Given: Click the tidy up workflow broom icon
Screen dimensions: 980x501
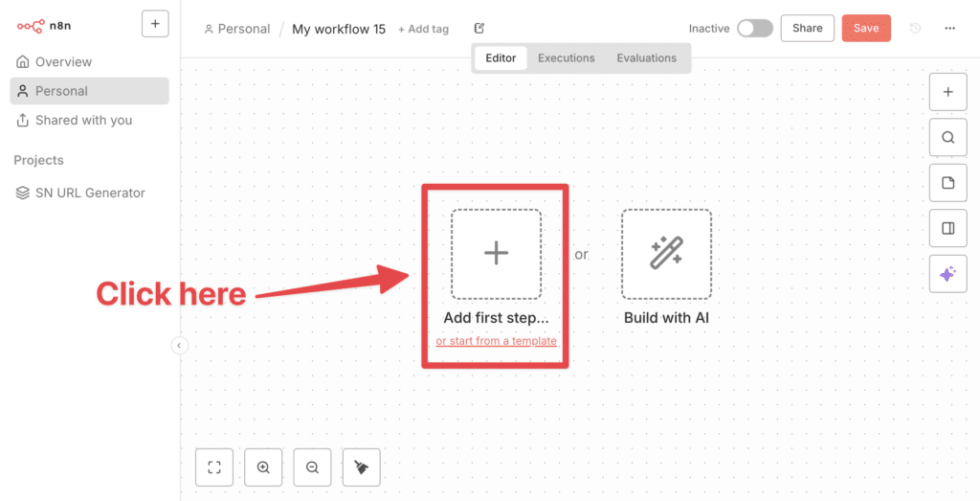Looking at the screenshot, I should pos(361,467).
